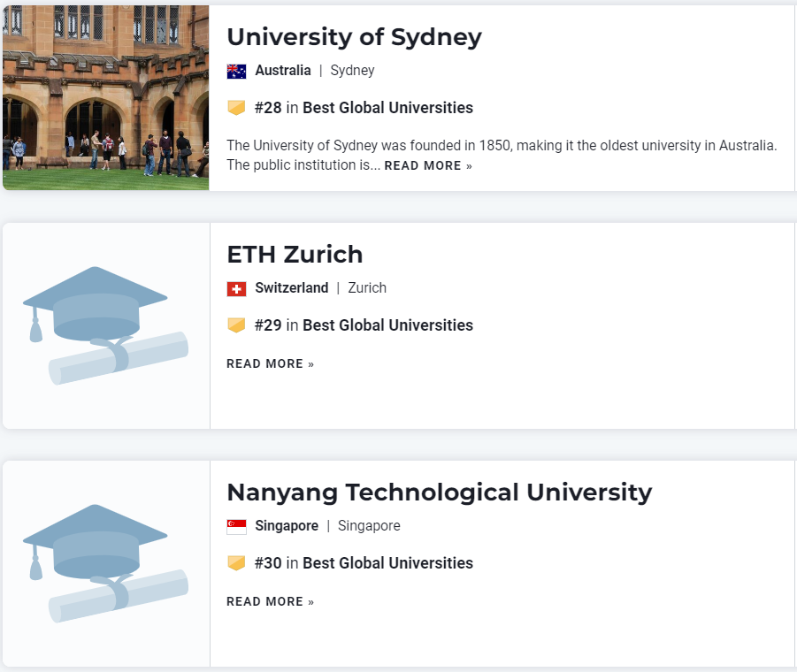Click Best Global Universities link beside #29

[387, 325]
